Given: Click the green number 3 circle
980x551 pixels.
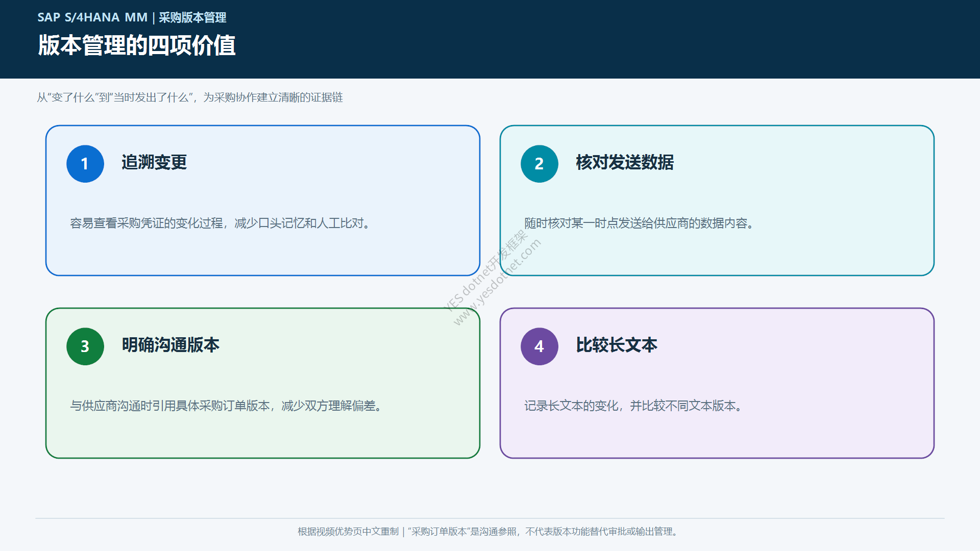Looking at the screenshot, I should tap(85, 346).
